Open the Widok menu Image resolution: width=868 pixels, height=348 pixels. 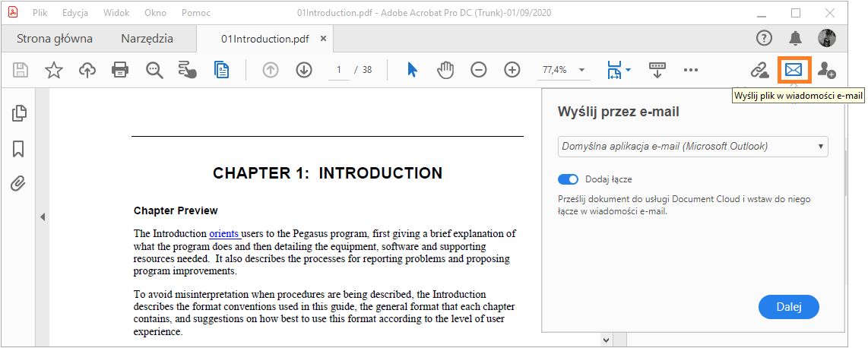pos(116,12)
